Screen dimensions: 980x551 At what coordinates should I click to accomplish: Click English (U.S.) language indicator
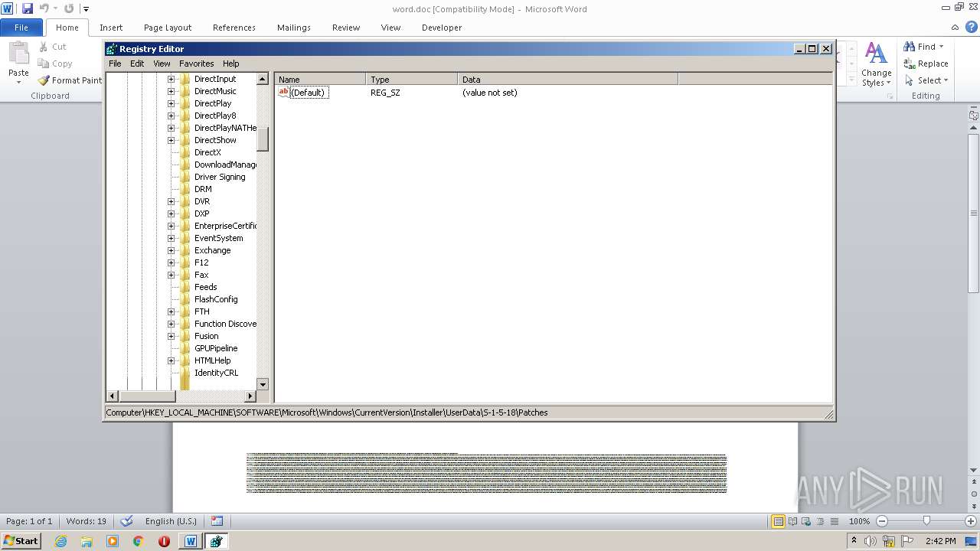171,521
